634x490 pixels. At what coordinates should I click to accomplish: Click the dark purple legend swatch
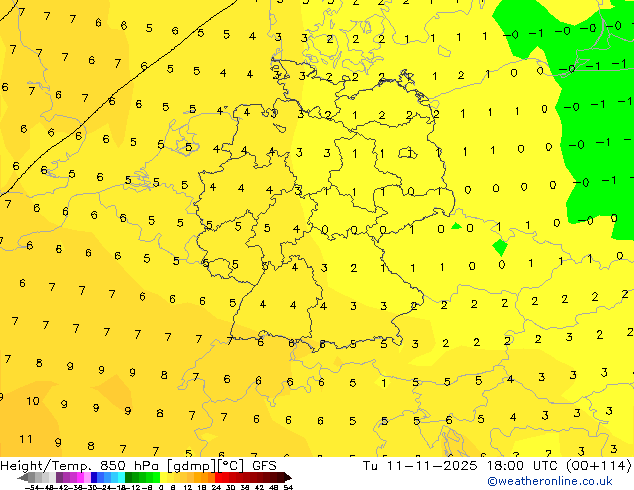tap(59, 477)
